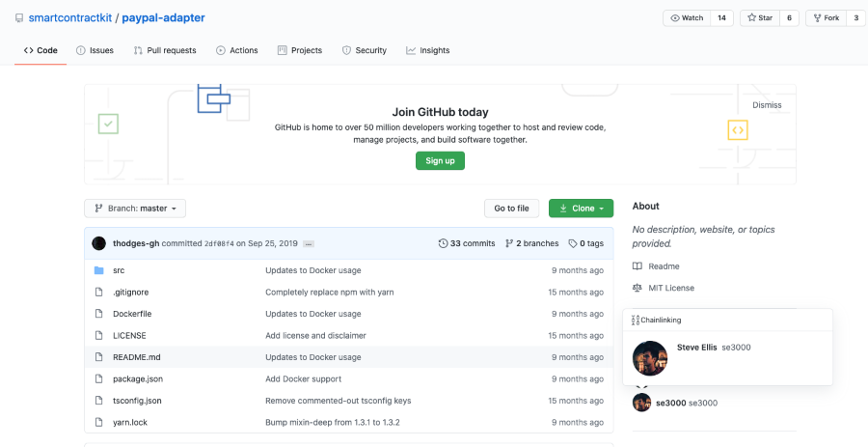
Task: Open the src folder
Action: [x=119, y=270]
